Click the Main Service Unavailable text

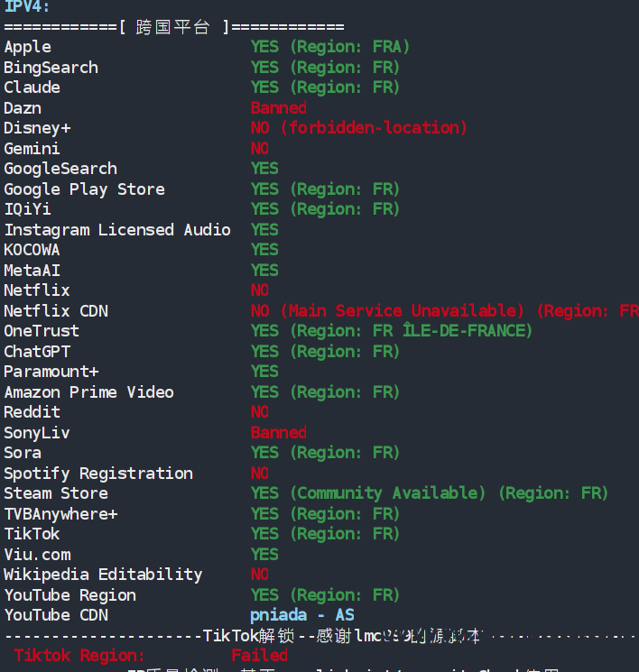coord(402,311)
